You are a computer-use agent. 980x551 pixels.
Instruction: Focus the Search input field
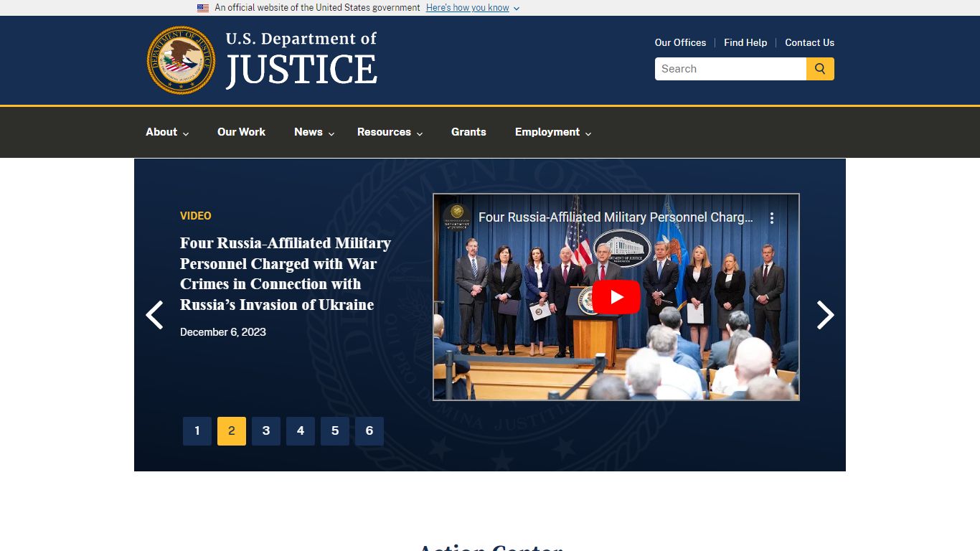coord(730,69)
